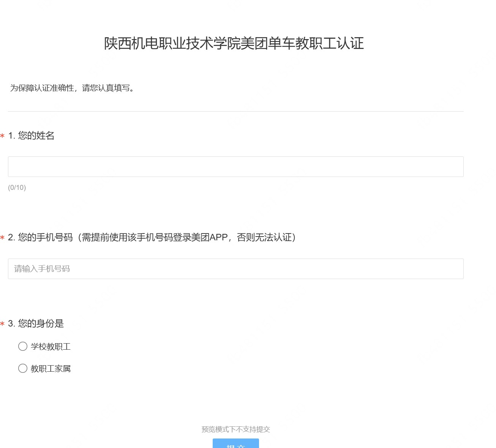Click the blue submit button
This screenshot has width=496, height=448.
click(235, 443)
